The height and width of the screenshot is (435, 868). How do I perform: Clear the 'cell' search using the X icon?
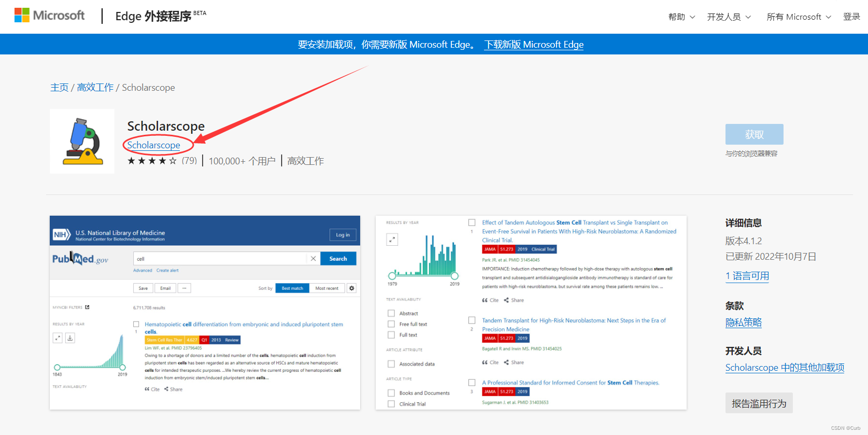tap(313, 259)
